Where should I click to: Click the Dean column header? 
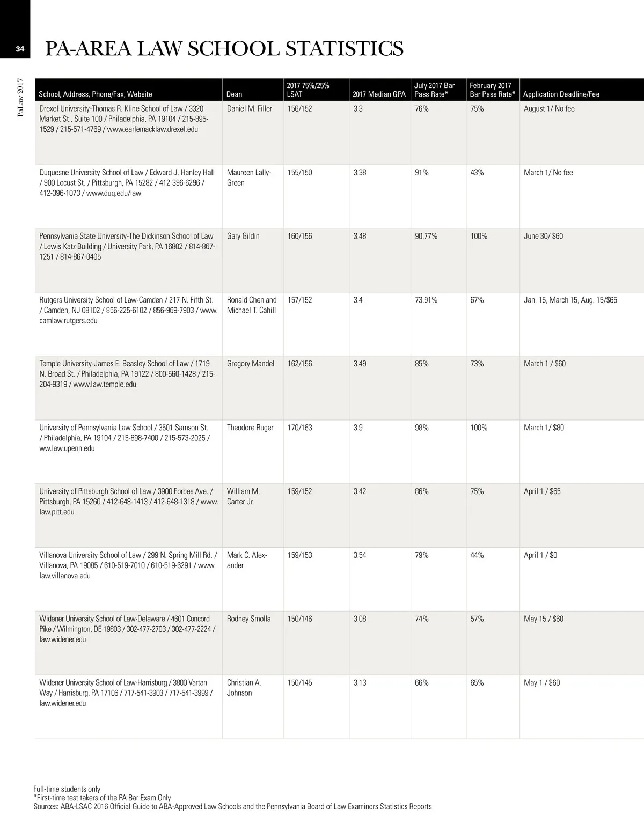[x=235, y=94]
